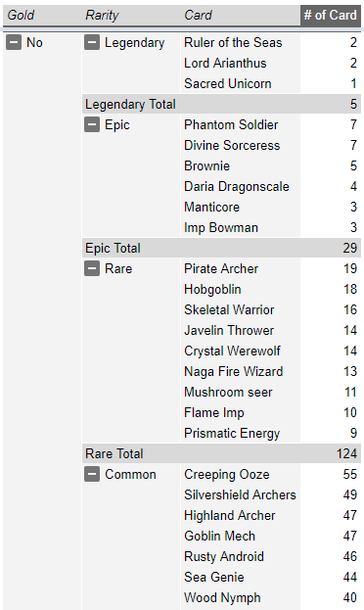Select the Epic Total row

tap(221, 248)
